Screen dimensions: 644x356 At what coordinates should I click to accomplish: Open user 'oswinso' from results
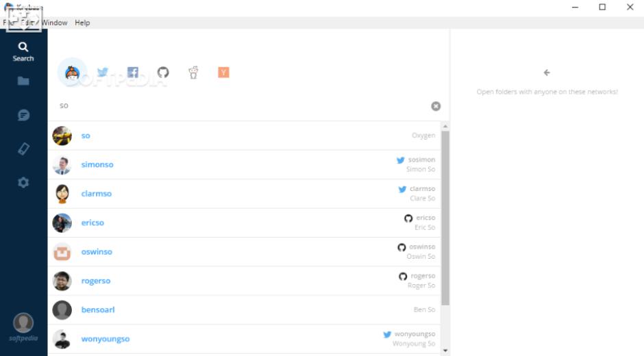coord(245,252)
